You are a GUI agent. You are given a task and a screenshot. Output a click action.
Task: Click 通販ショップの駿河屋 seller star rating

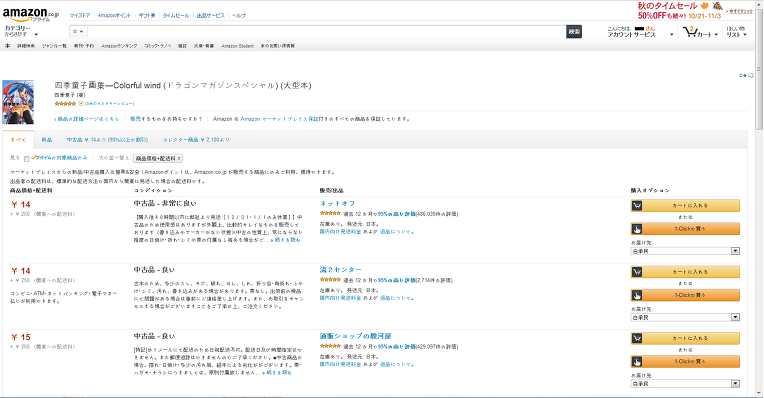(x=330, y=346)
